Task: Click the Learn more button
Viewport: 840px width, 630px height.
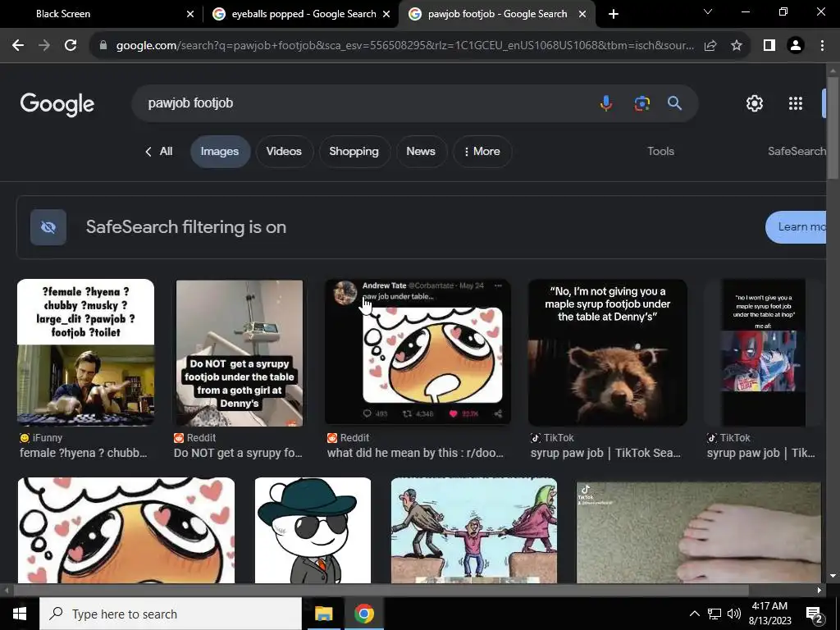Action: pos(796,227)
